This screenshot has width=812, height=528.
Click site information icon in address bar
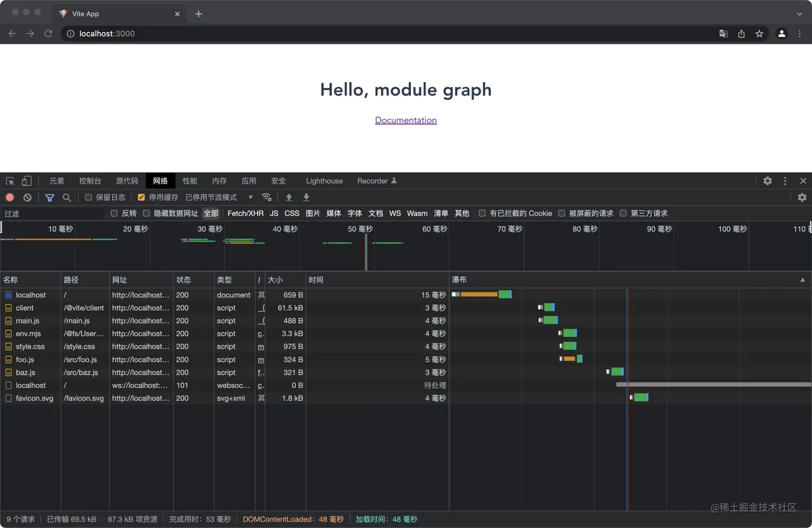(x=70, y=33)
